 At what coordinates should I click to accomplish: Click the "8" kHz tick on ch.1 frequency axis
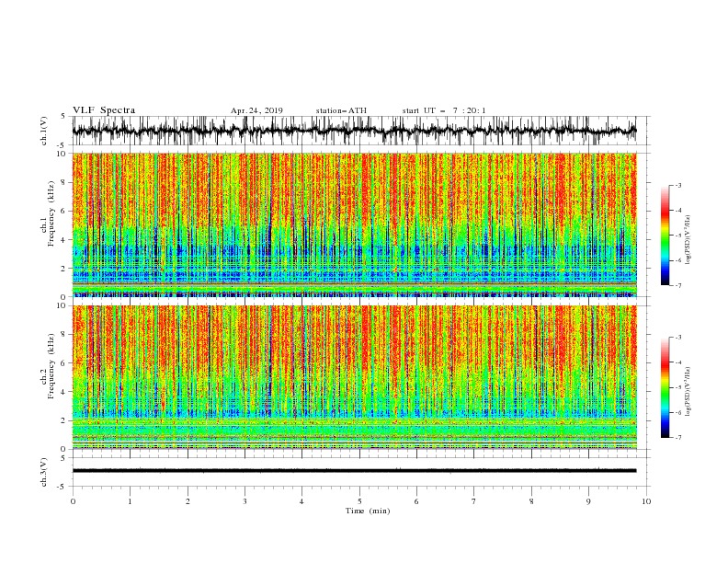coord(63,182)
